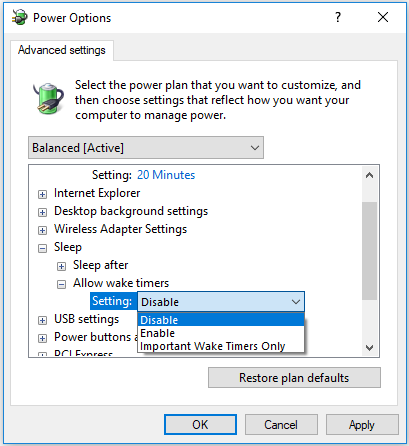
Task: Expand the Sleep after node
Action: (x=61, y=266)
